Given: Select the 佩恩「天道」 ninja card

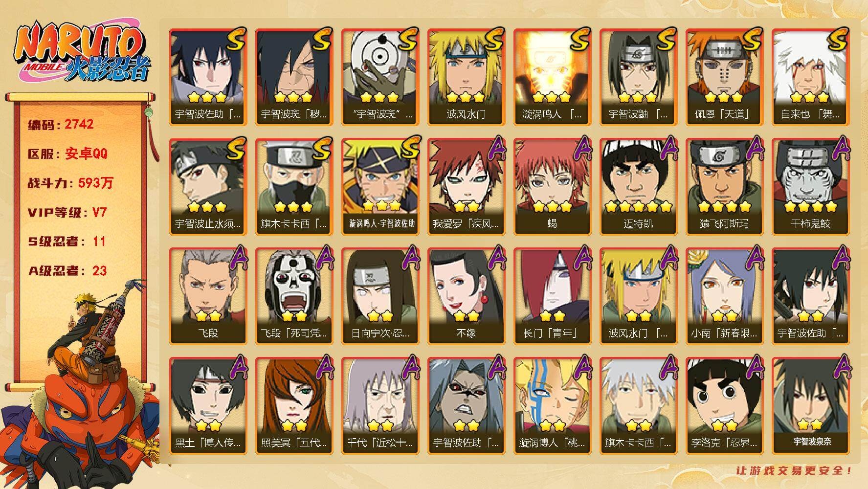Looking at the screenshot, I should point(724,77).
